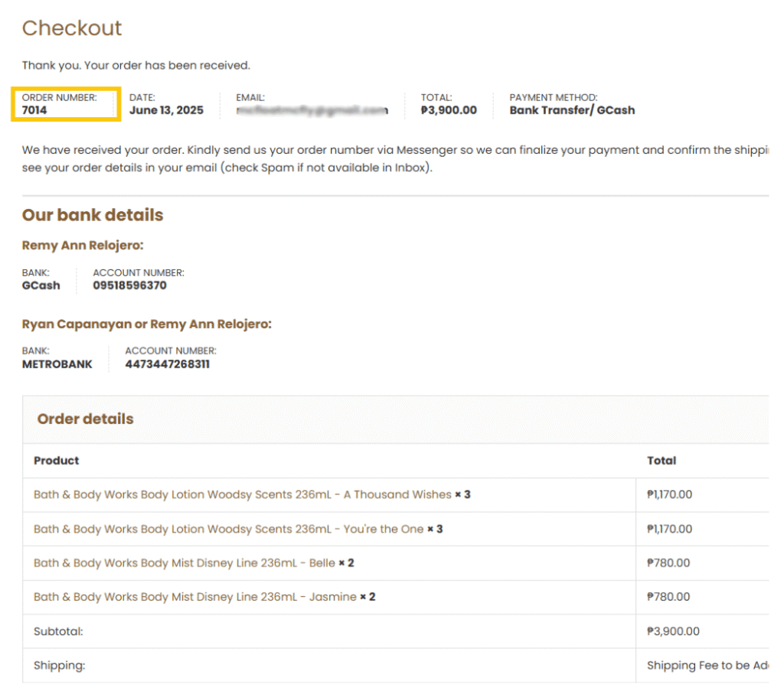Click the blurred email address value

pos(312,110)
